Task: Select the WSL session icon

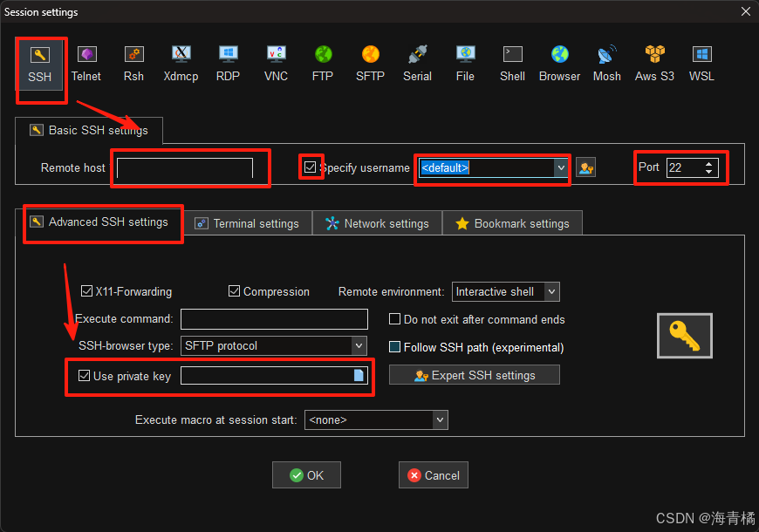Action: pos(701,63)
